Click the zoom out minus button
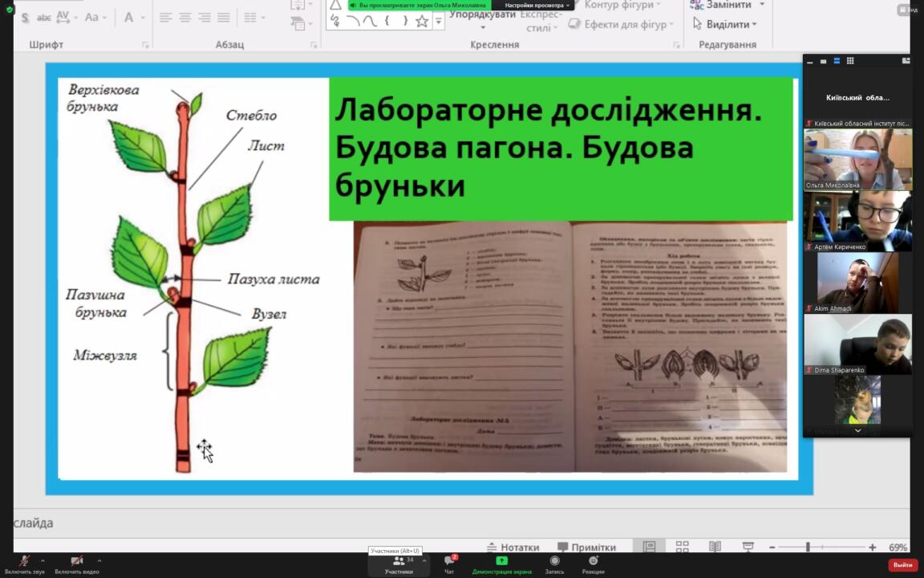 [x=772, y=547]
